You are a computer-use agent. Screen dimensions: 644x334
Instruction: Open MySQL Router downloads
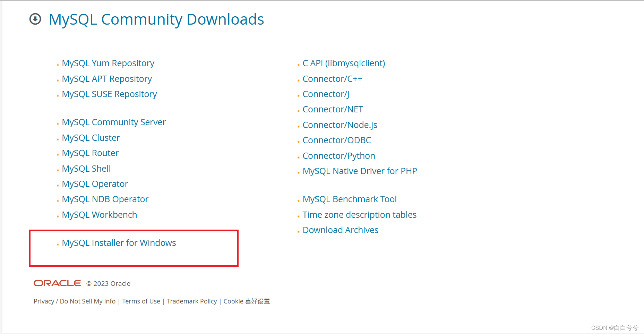tap(90, 153)
